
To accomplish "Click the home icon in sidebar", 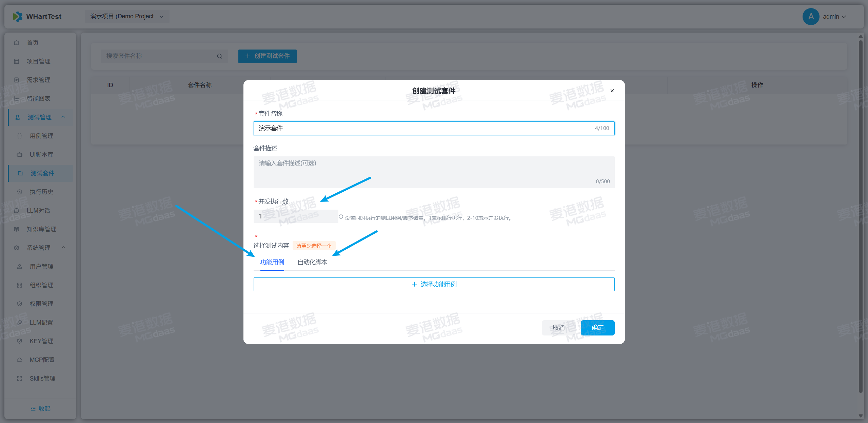I will pyautogui.click(x=17, y=43).
